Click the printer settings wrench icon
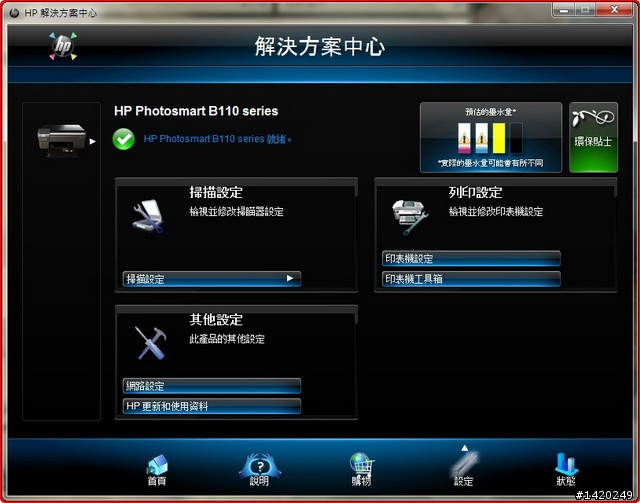 point(410,217)
